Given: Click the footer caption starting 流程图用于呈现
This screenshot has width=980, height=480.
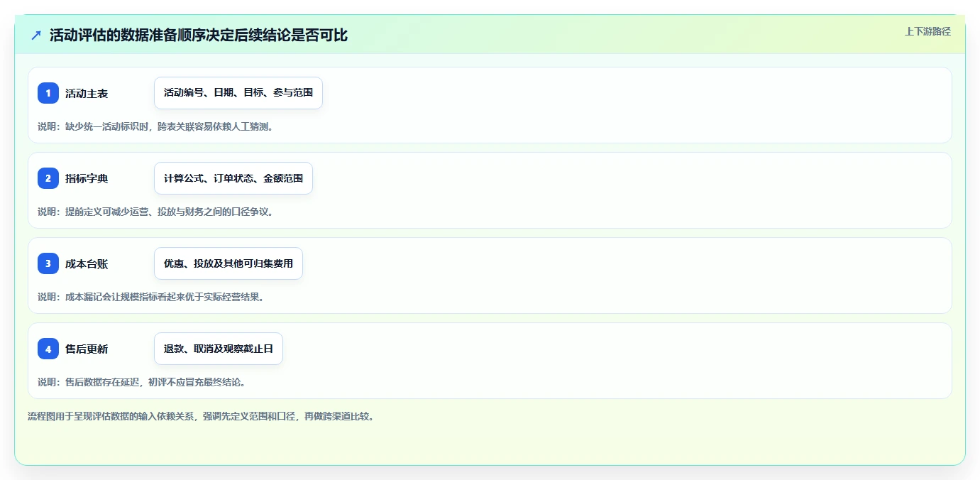Looking at the screenshot, I should click(x=201, y=416).
